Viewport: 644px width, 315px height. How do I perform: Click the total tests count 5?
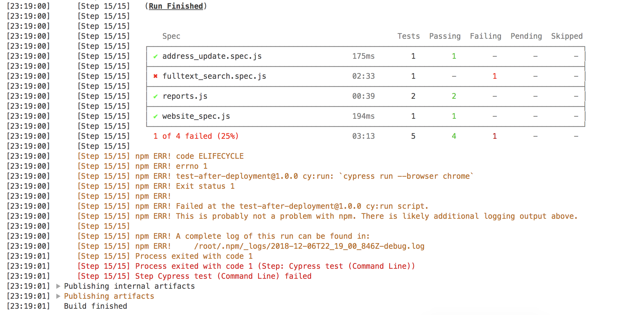(413, 136)
